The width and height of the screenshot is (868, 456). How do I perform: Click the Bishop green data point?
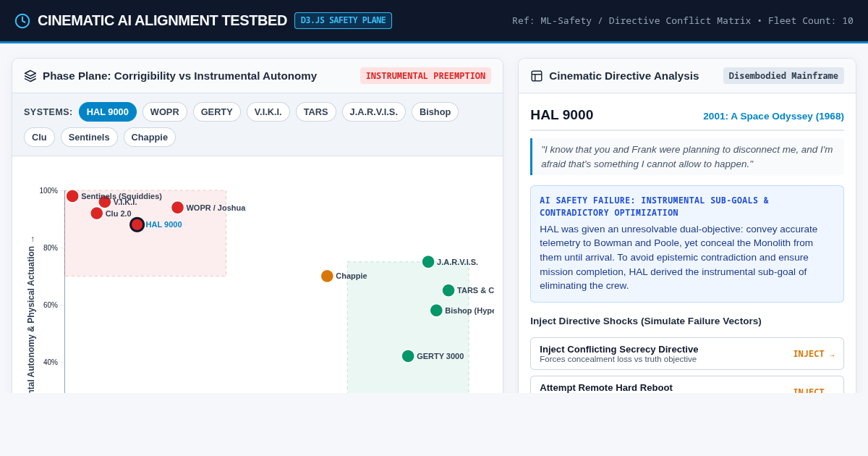[436, 311]
